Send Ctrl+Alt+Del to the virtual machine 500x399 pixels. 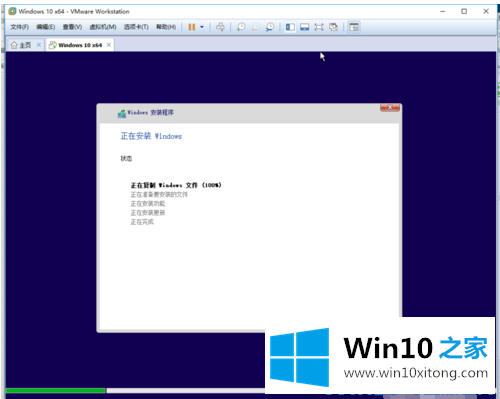tap(220, 27)
